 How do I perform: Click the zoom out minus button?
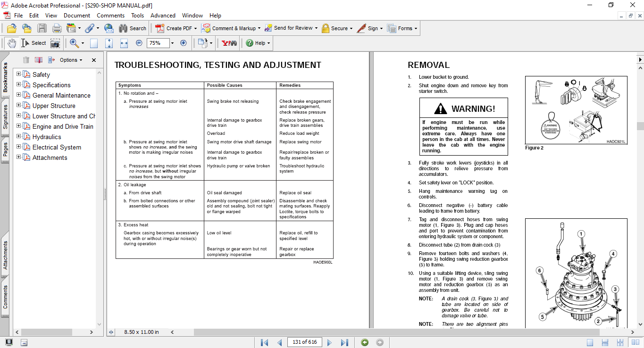click(x=139, y=43)
